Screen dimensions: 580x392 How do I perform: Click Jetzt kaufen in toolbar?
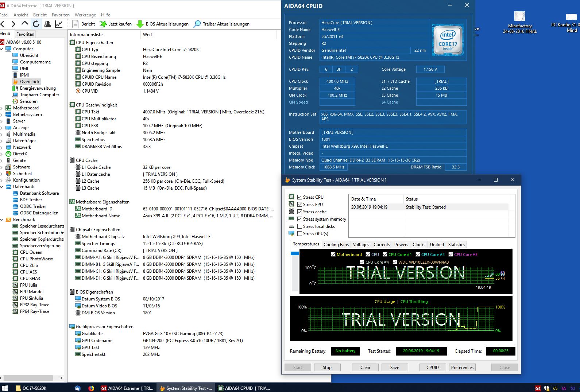(116, 24)
